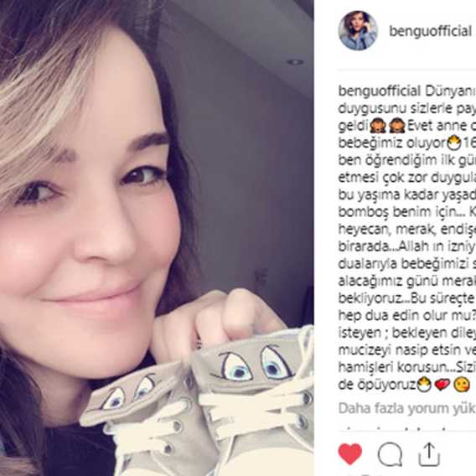The image size is (476, 476).
Task: Click the right baby shoe with cartoon eyes
Action: tap(255, 401)
